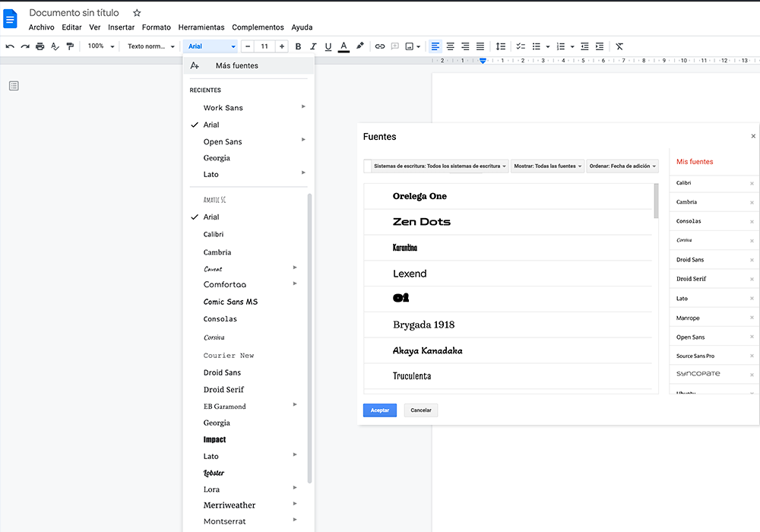Open the text style dropdown

pyautogui.click(x=150, y=46)
